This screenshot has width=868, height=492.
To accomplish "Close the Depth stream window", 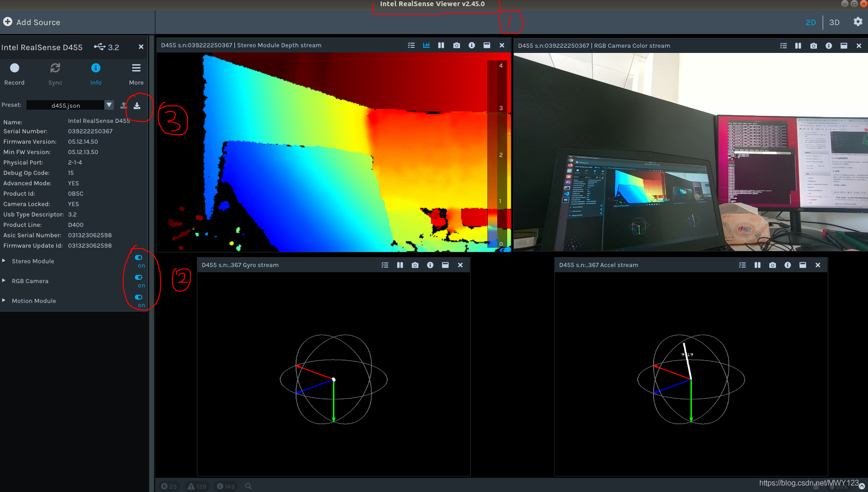I will tap(502, 45).
